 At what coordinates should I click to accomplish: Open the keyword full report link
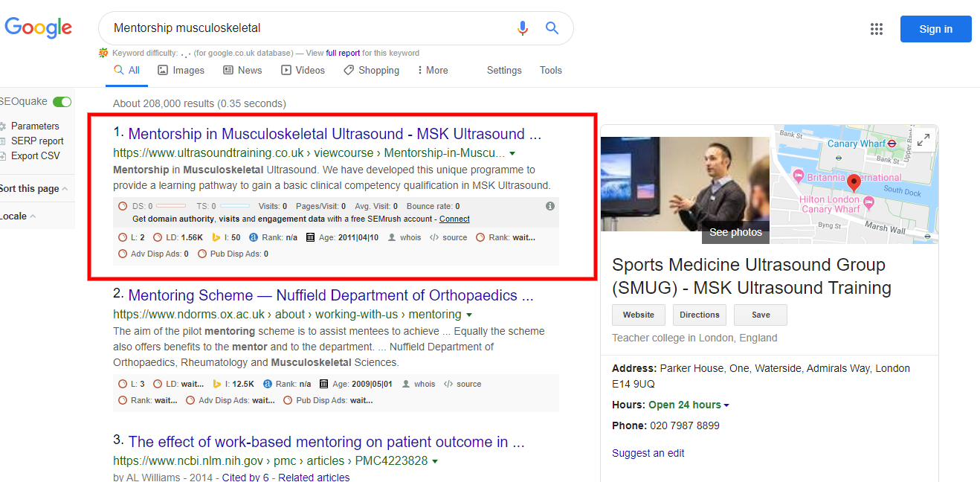pyautogui.click(x=343, y=53)
